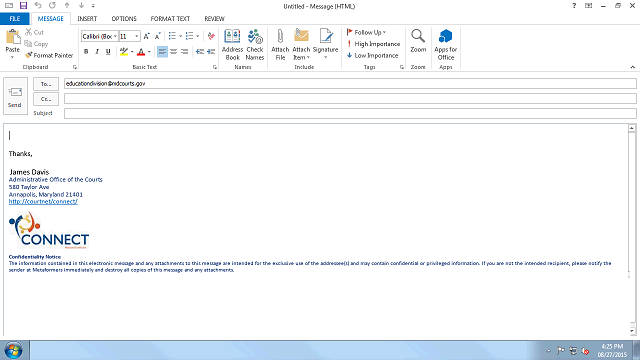Viewport: 640px width, 360px height.
Task: Open the font size dropdown
Action: point(136,36)
